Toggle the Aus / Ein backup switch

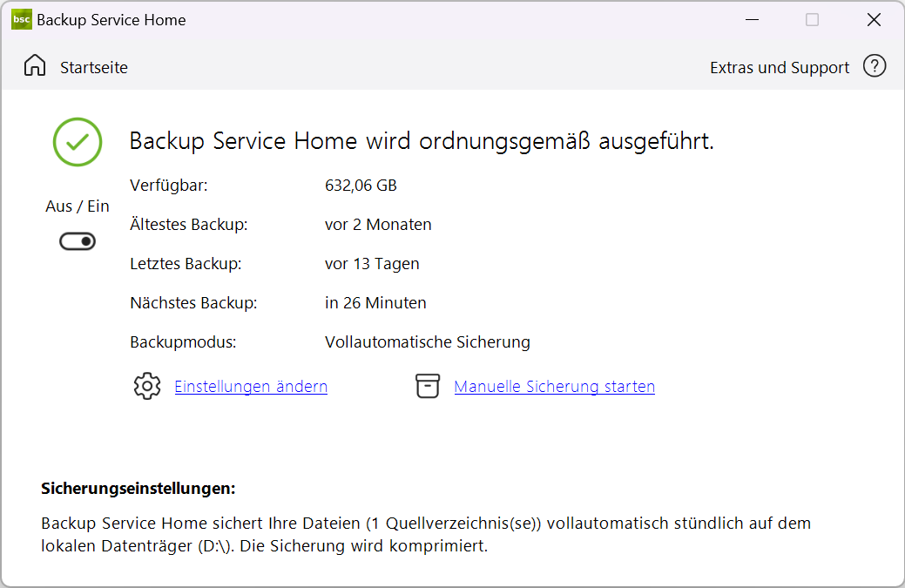pyautogui.click(x=78, y=242)
